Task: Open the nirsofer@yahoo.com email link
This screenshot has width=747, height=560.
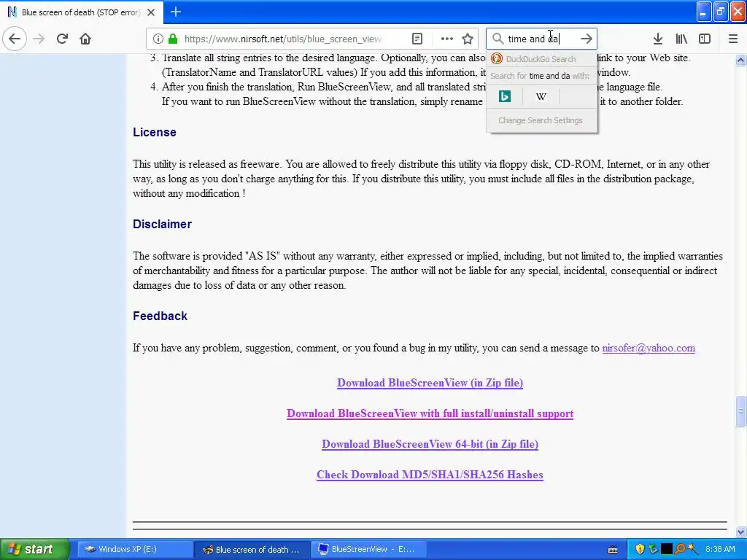Action: [649, 348]
